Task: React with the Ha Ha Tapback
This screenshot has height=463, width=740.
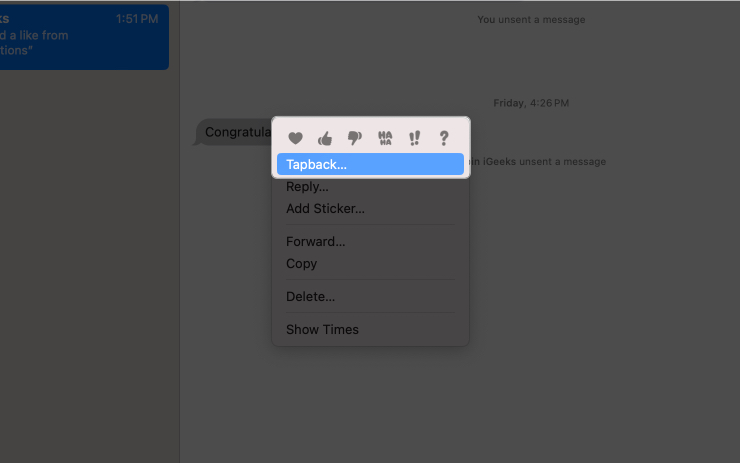Action: point(385,138)
